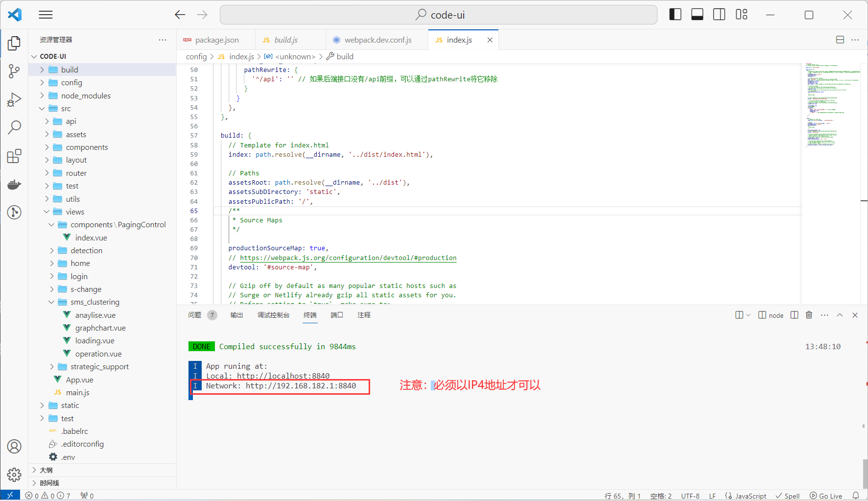Toggle Spell checker in status bar
This screenshot has width=868, height=501.
click(x=788, y=496)
